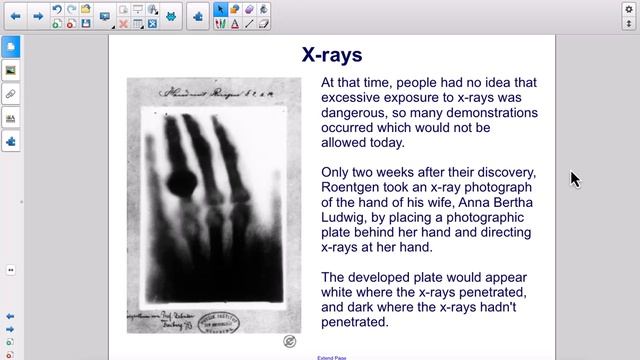Image resolution: width=640 pixels, height=360 pixels.
Task: Click the Undo icon
Action: click(x=57, y=9)
